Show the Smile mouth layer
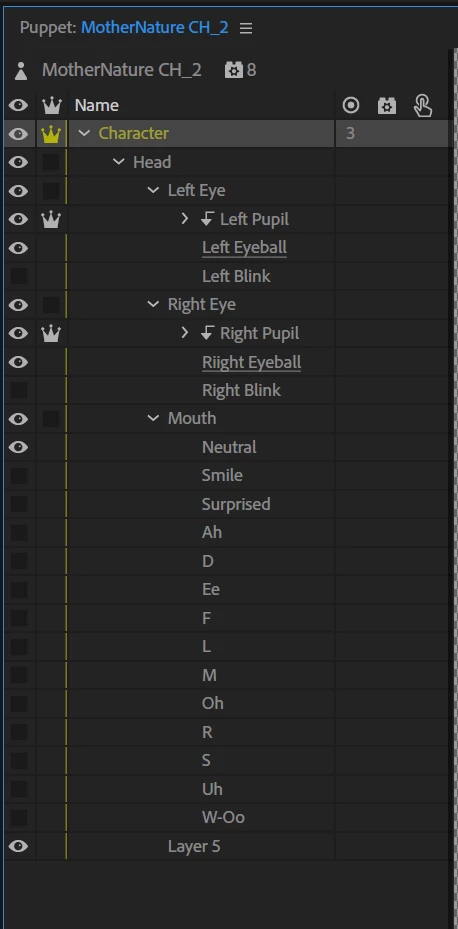This screenshot has height=929, width=458. [x=18, y=476]
